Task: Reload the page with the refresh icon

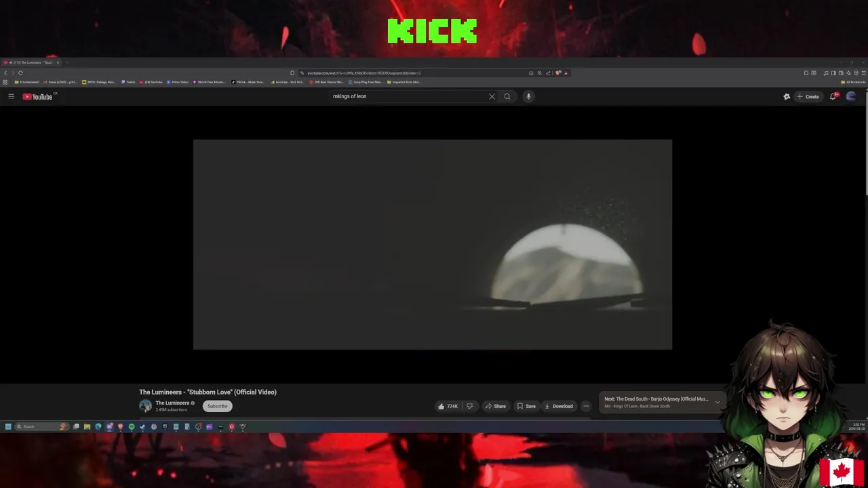Action: 21,73
